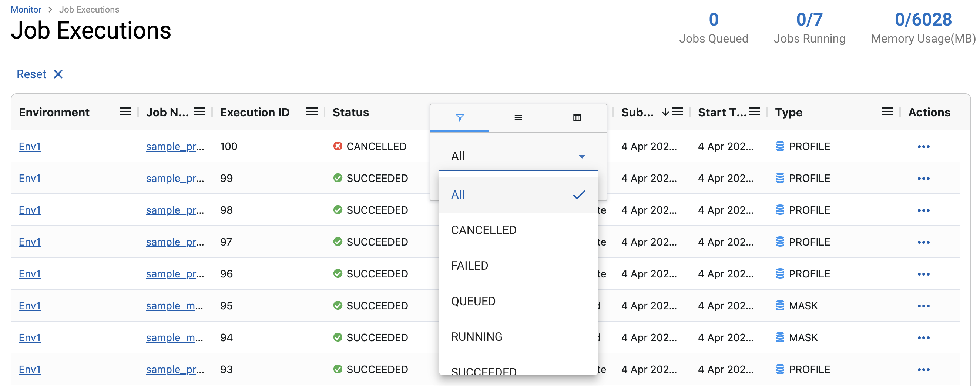
Task: Open Env1 link in execution 100 row
Action: [x=30, y=147]
